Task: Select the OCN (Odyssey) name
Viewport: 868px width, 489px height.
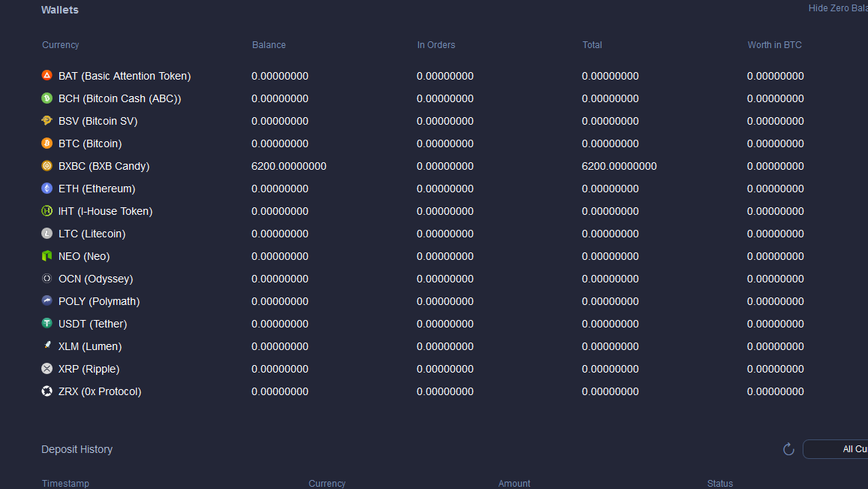Action: click(96, 279)
